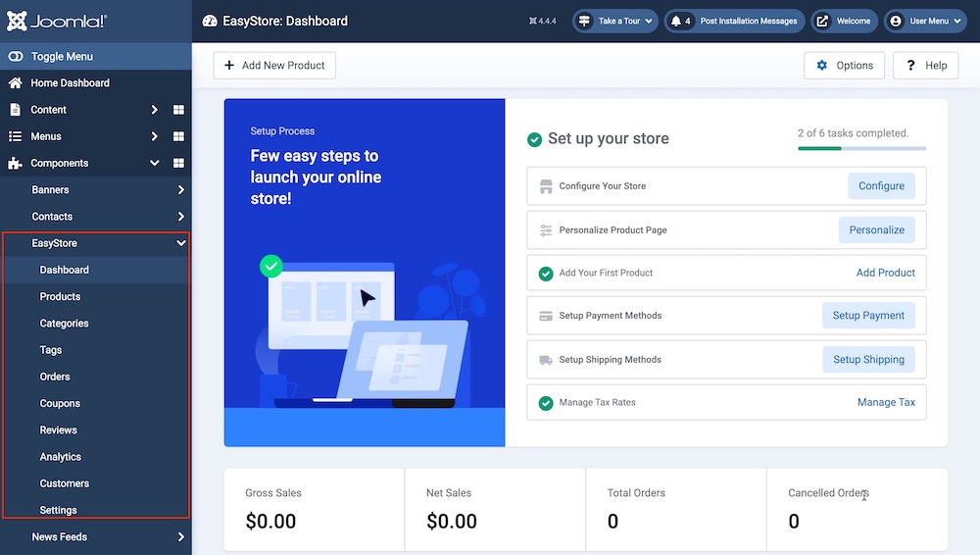
Task: Open the Content dashboard grid icon
Action: click(x=178, y=110)
